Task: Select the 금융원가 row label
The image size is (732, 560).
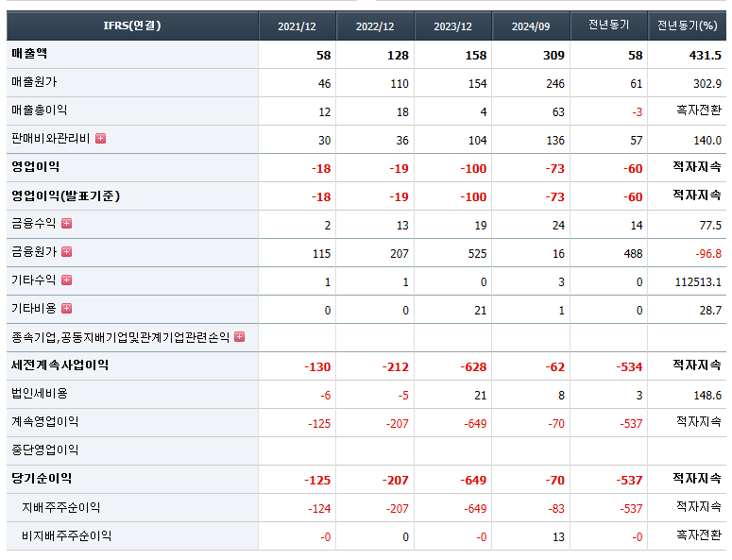Action: coord(34,252)
